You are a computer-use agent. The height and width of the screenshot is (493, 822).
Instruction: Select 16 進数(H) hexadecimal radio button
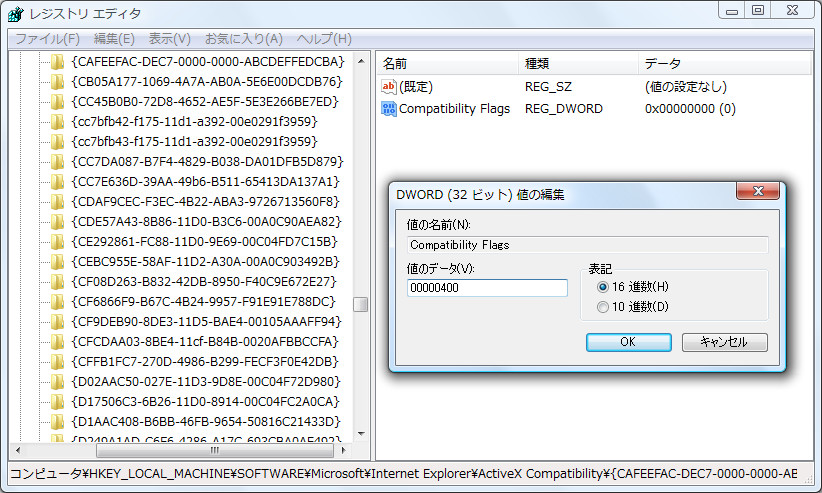tap(603, 287)
